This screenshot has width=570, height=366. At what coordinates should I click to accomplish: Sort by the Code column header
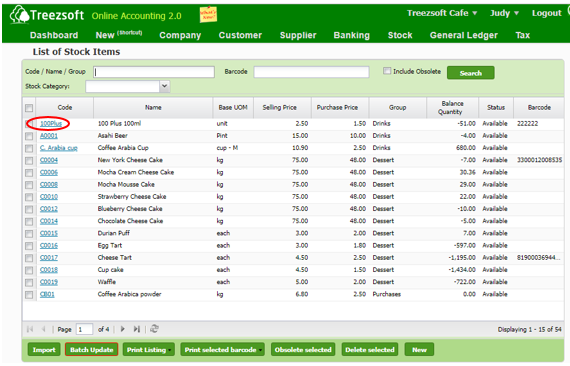click(65, 108)
